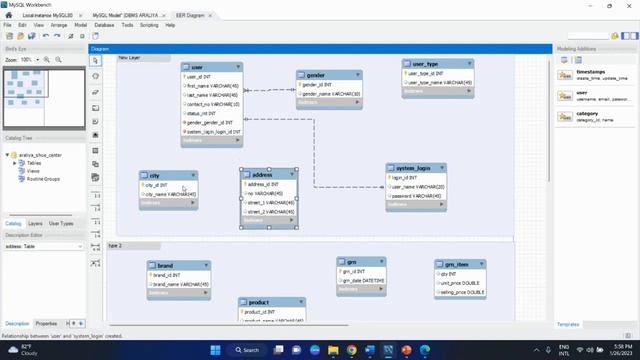Click the horizontal scrollbar under the diagram

click(229, 325)
